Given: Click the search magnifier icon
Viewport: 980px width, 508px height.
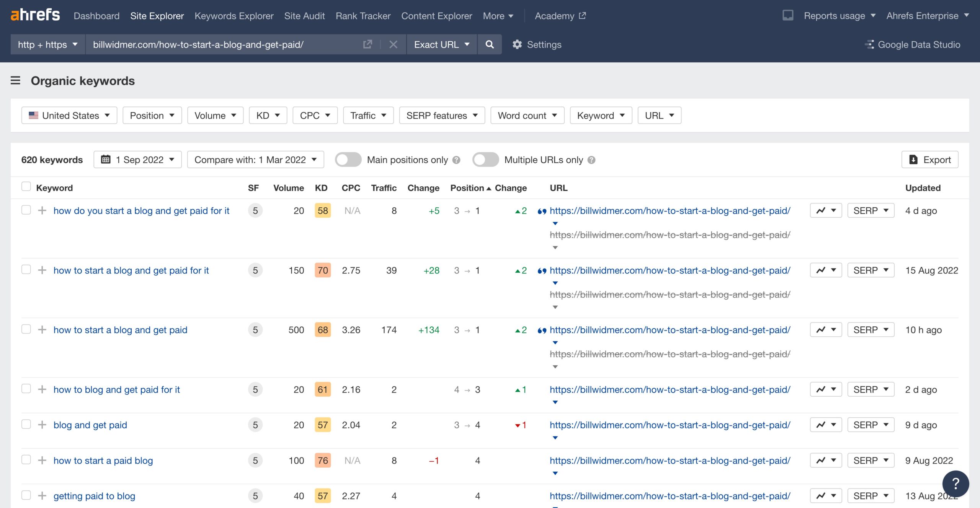Looking at the screenshot, I should coord(489,44).
